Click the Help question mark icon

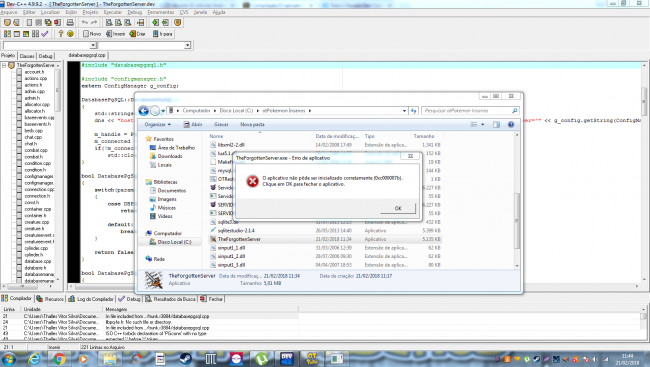pos(61,34)
